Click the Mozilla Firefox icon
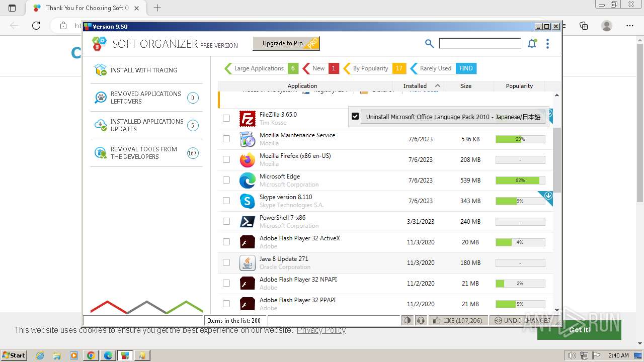 (x=247, y=160)
